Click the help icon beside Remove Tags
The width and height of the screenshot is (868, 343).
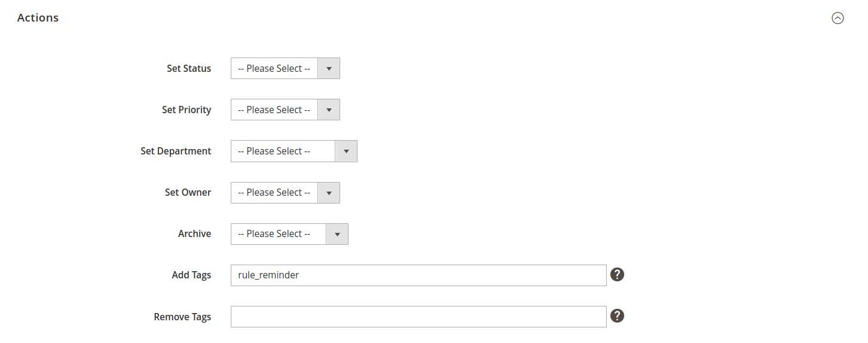(617, 316)
